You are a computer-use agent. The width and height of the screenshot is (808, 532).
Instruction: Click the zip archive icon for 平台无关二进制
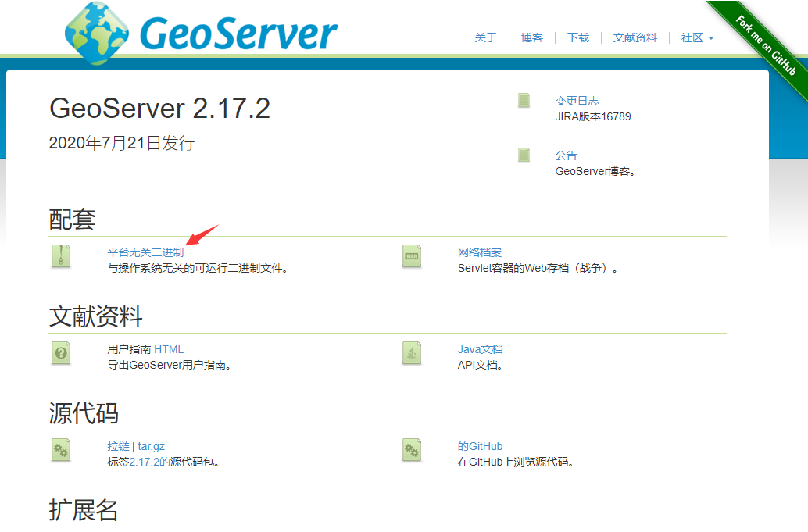pyautogui.click(x=61, y=256)
